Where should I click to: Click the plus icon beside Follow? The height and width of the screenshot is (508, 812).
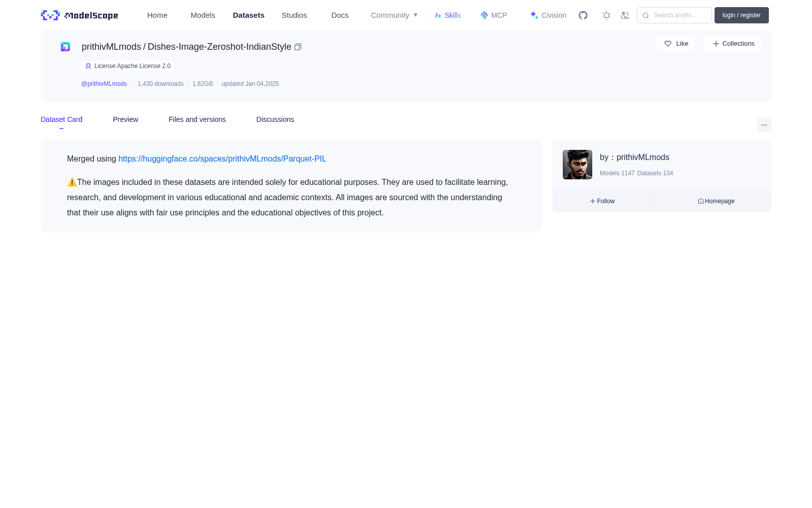(x=593, y=201)
